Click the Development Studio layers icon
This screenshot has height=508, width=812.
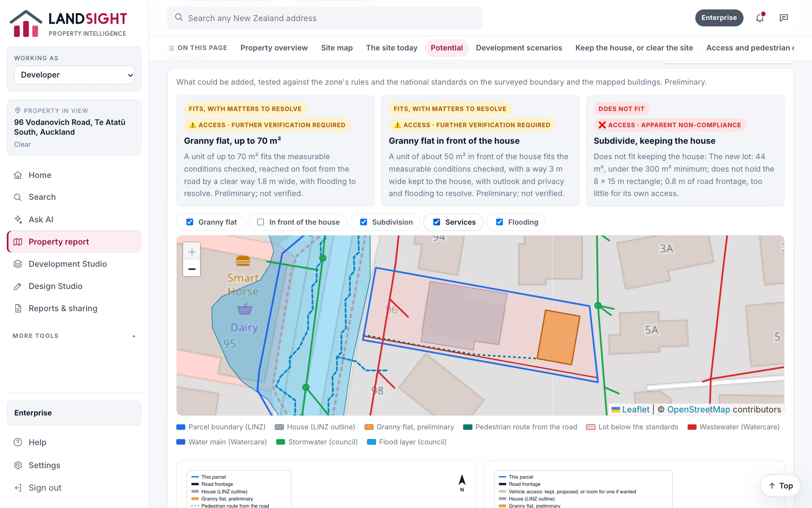(18, 264)
